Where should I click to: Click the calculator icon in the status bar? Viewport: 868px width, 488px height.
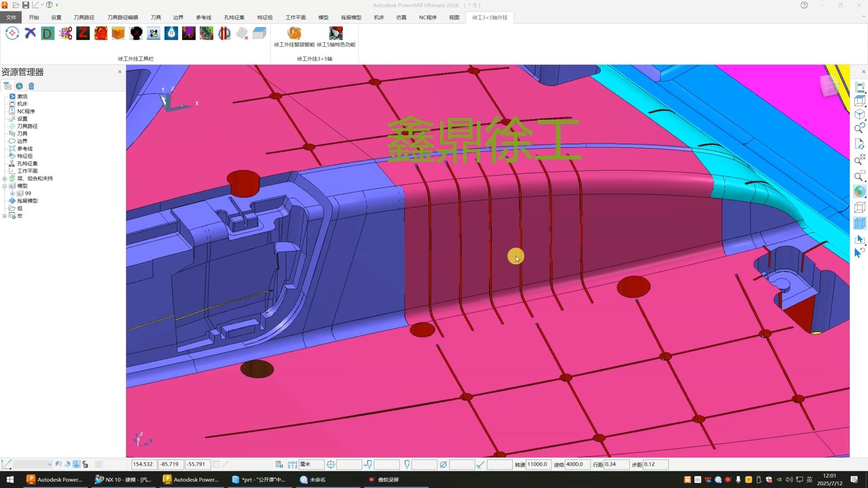pos(279,465)
